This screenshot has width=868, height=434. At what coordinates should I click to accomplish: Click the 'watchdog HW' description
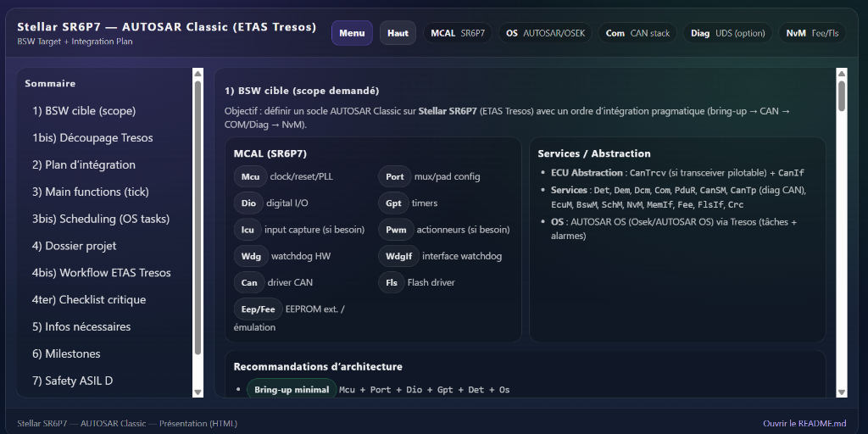coord(301,256)
